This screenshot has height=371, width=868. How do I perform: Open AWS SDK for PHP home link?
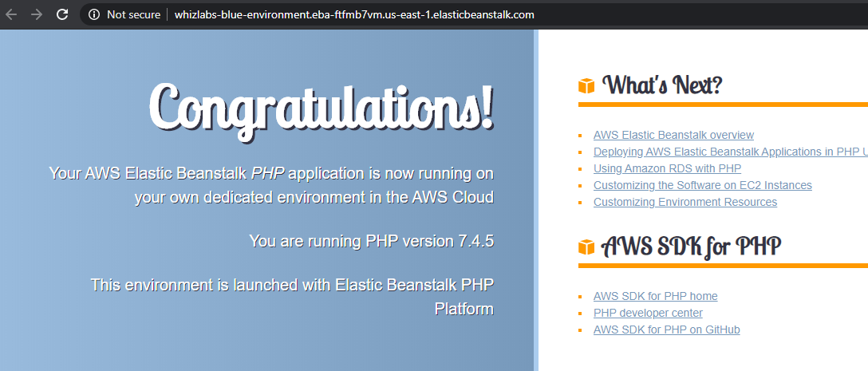coord(656,296)
